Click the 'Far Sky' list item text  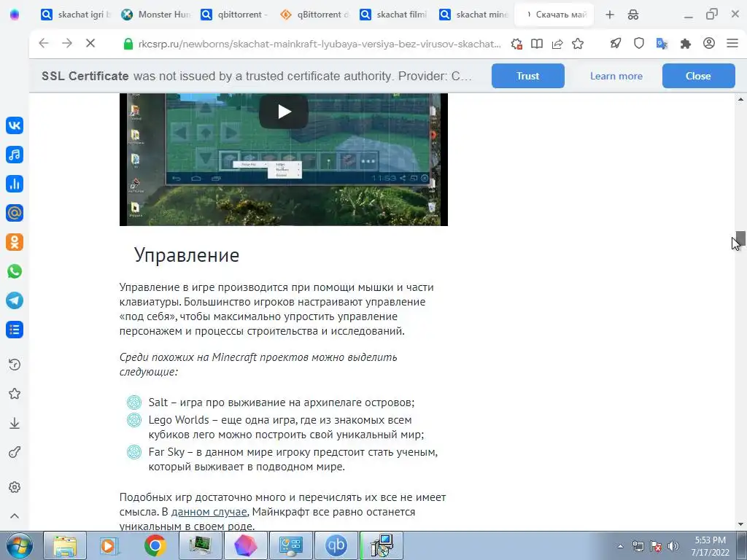(293, 459)
